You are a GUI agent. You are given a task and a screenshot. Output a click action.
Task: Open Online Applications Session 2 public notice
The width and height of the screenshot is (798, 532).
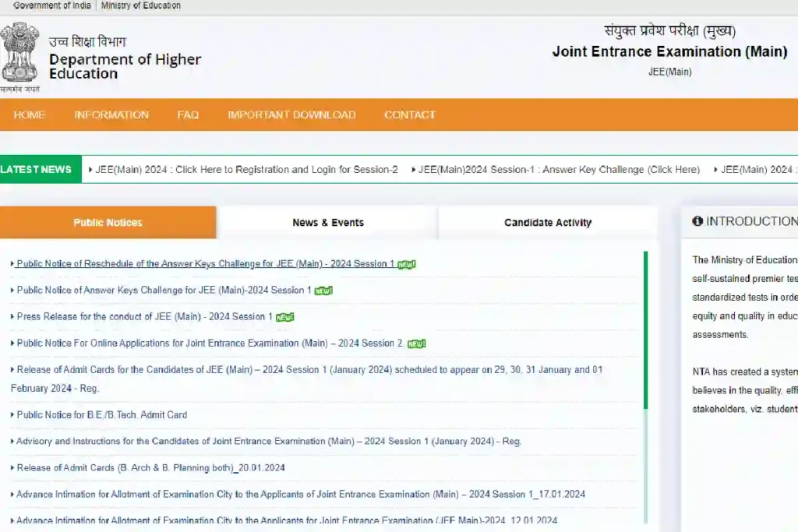210,343
